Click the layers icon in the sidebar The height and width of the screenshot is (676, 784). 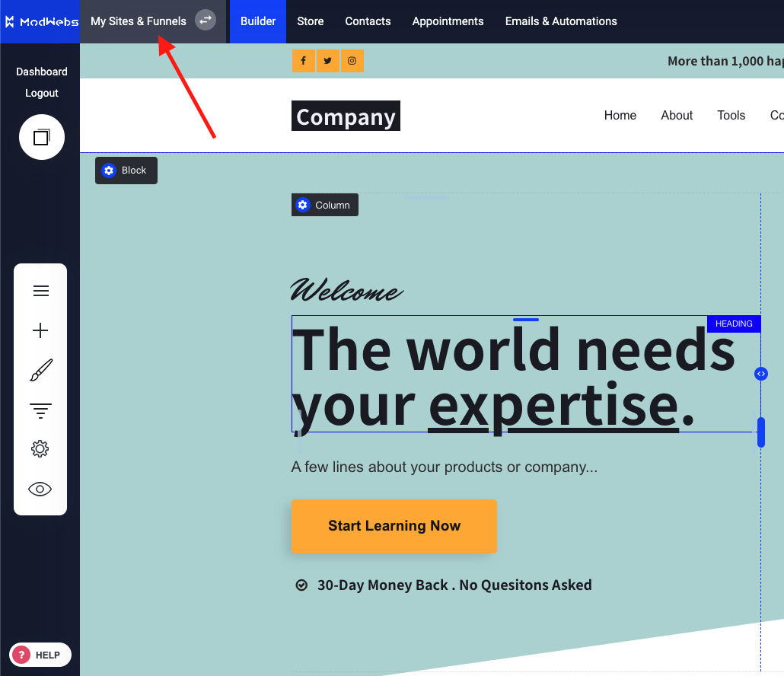pos(40,410)
